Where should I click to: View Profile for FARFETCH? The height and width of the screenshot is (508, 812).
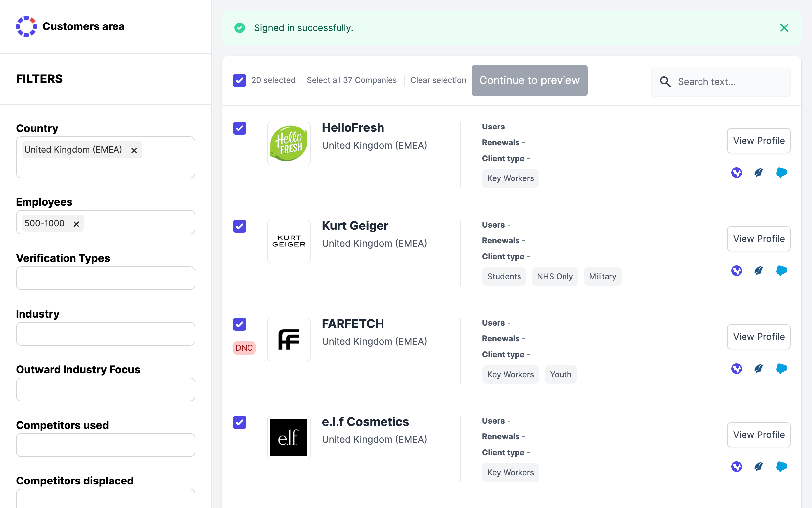759,337
